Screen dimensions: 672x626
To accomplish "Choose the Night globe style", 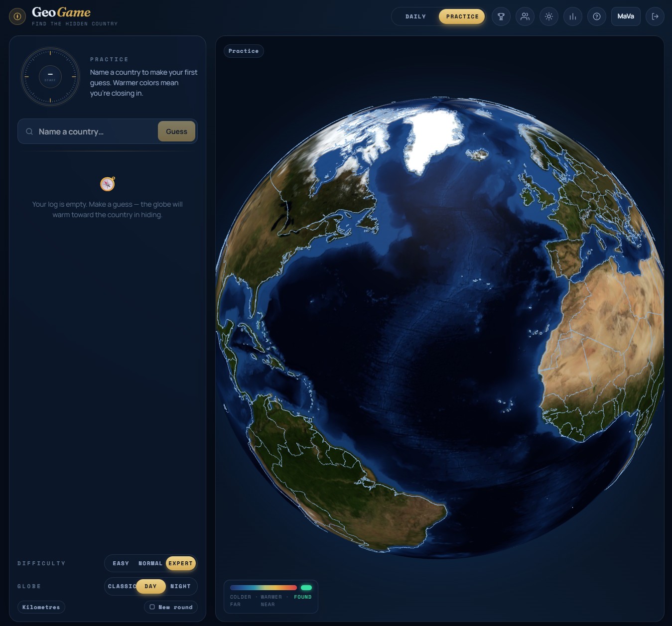I will [x=180, y=586].
